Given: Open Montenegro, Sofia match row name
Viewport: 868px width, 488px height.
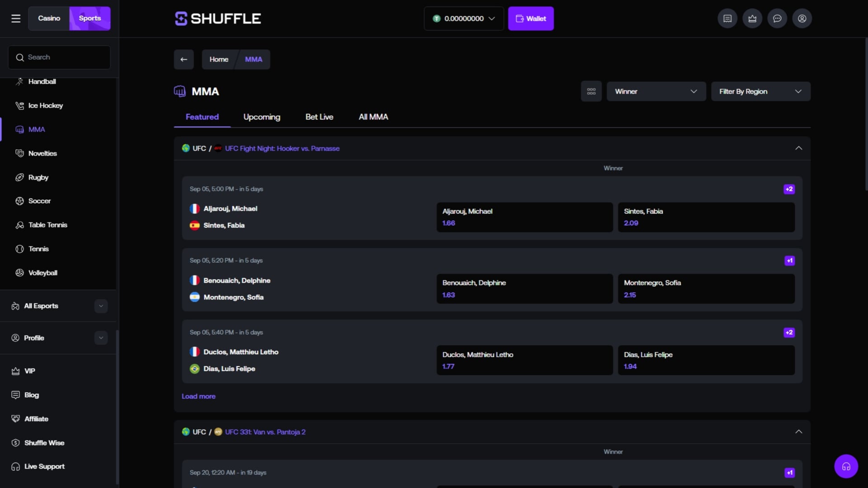Looking at the screenshot, I should (233, 297).
